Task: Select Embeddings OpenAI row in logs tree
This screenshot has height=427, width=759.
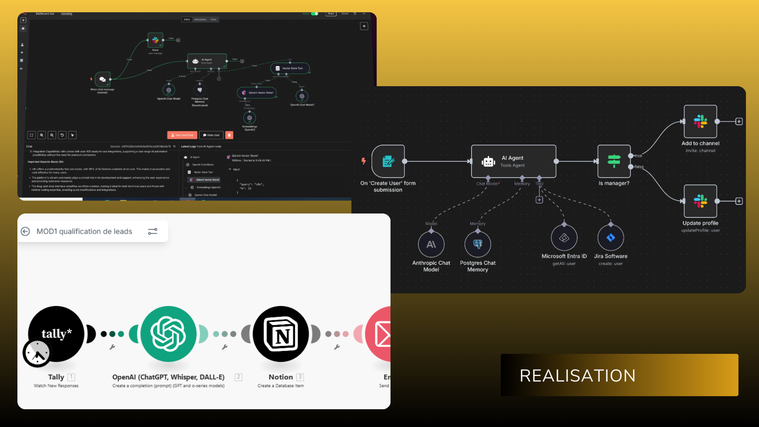Action: [208, 187]
